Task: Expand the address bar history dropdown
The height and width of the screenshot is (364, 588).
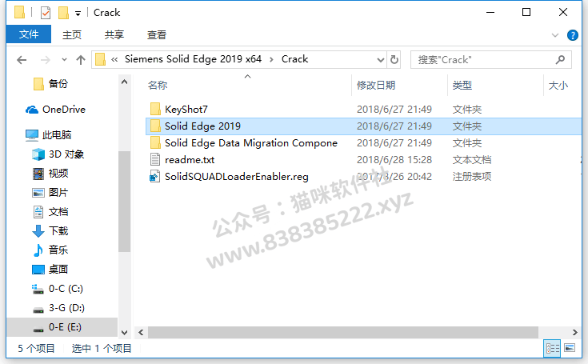Action: click(380, 60)
